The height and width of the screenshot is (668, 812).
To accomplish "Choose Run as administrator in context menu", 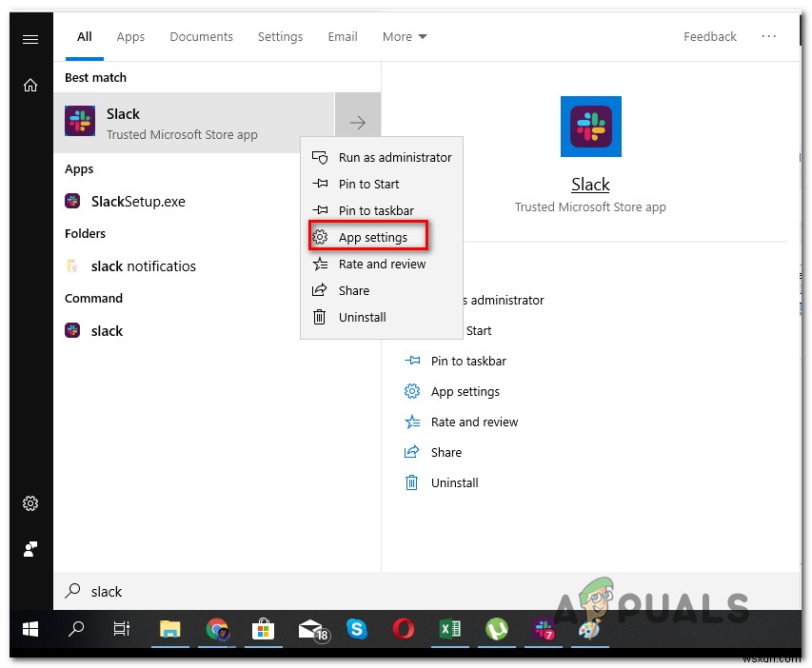I will [394, 157].
